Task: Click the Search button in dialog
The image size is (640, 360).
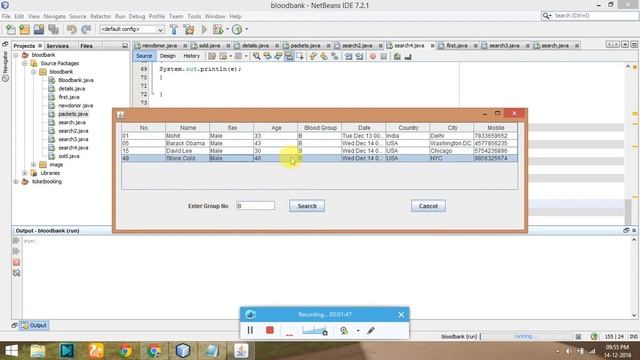Action: click(x=307, y=206)
